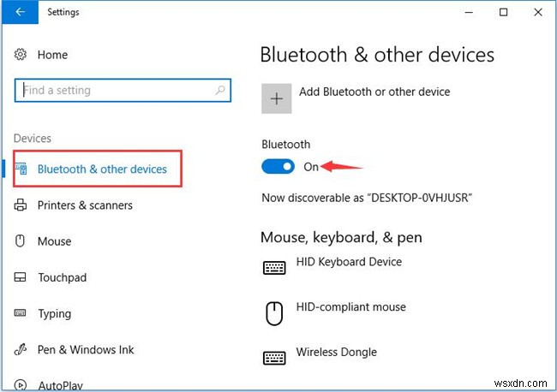Click the Wireless Dongle keyboard icon
This screenshot has width=557, height=392.
[274, 358]
